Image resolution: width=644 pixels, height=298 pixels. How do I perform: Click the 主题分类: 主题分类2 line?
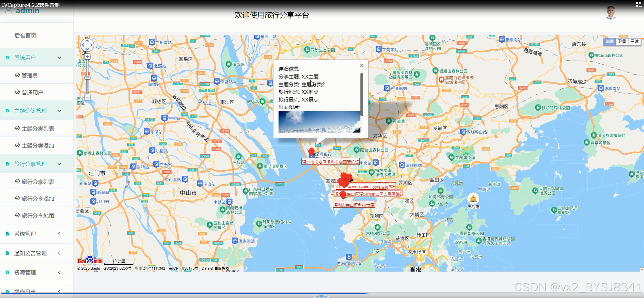[x=301, y=84]
